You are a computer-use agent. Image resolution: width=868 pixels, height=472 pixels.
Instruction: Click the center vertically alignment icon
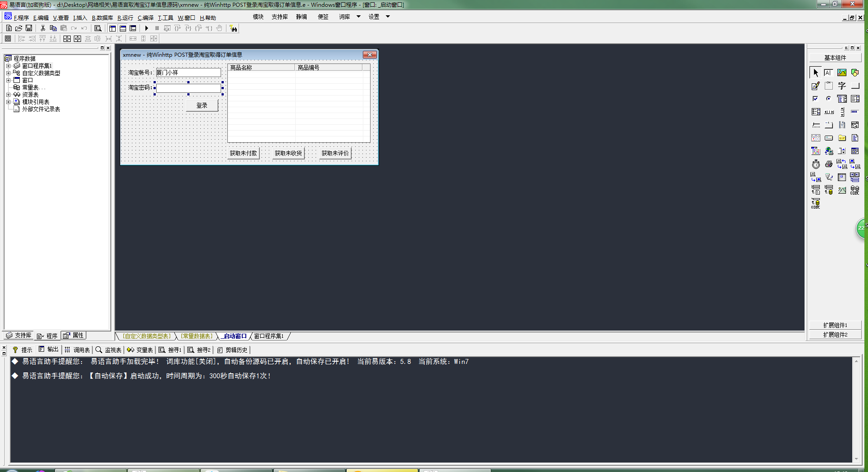click(77, 39)
